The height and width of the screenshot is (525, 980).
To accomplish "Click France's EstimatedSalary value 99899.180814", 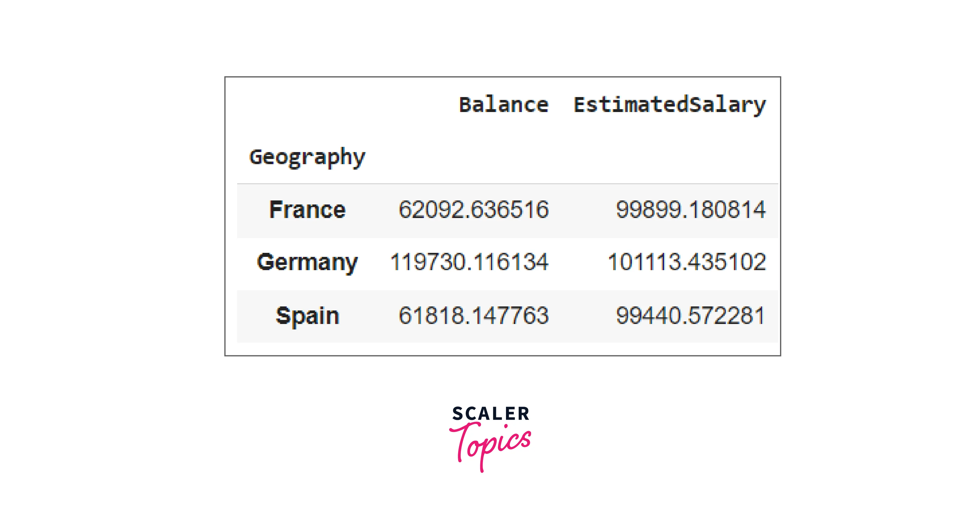I will pyautogui.click(x=690, y=209).
